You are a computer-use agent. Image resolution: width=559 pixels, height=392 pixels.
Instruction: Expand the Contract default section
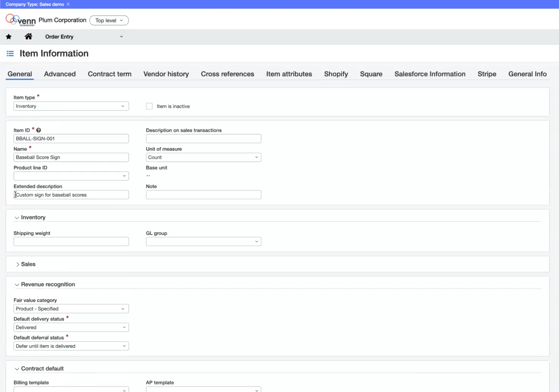17,368
